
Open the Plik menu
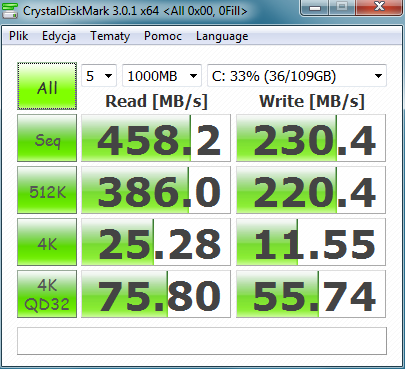click(18, 36)
